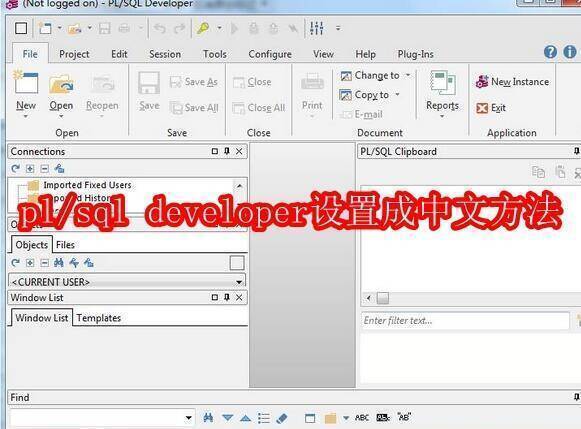Viewport: 581px width, 429px height.
Task: Close the Connections panel
Action: pyautogui.click(x=239, y=151)
